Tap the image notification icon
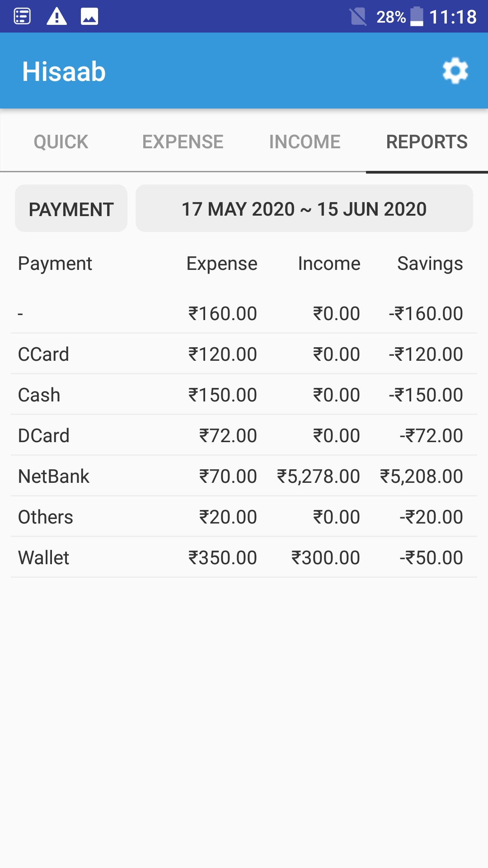This screenshot has height=868, width=488. point(89,17)
